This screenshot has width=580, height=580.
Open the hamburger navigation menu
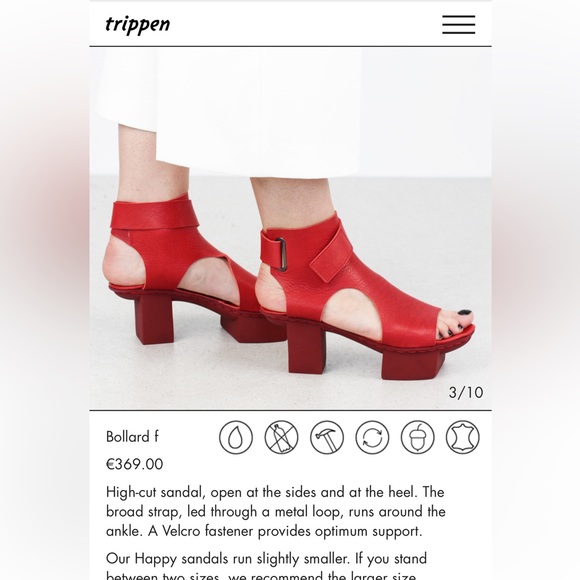[458, 24]
